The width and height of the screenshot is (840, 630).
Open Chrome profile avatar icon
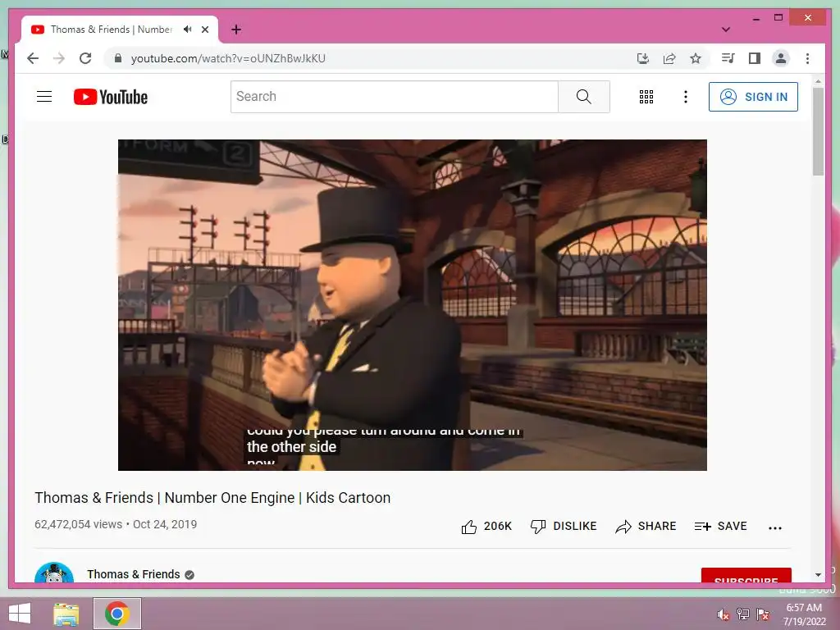pos(781,58)
